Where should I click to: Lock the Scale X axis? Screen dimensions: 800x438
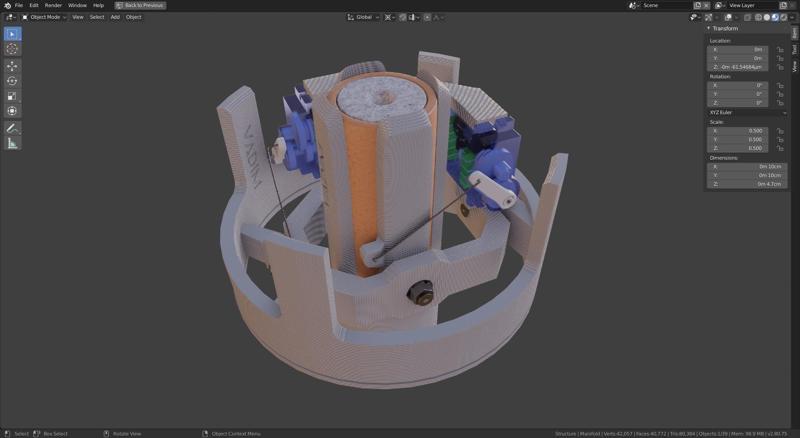(780, 131)
